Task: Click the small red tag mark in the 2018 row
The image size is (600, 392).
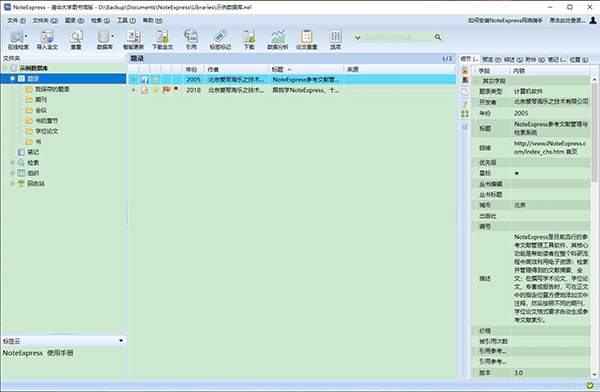Action: tap(176, 88)
